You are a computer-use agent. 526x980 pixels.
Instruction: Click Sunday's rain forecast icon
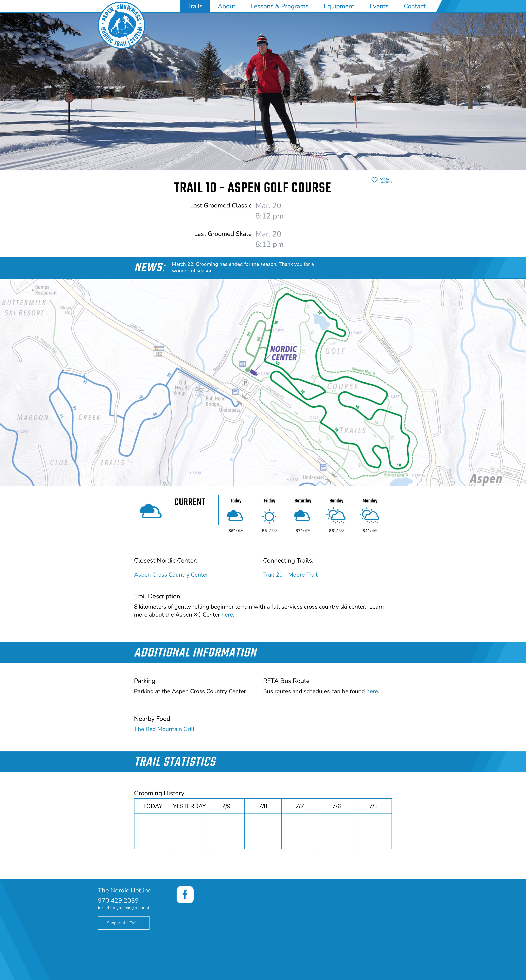(x=336, y=516)
